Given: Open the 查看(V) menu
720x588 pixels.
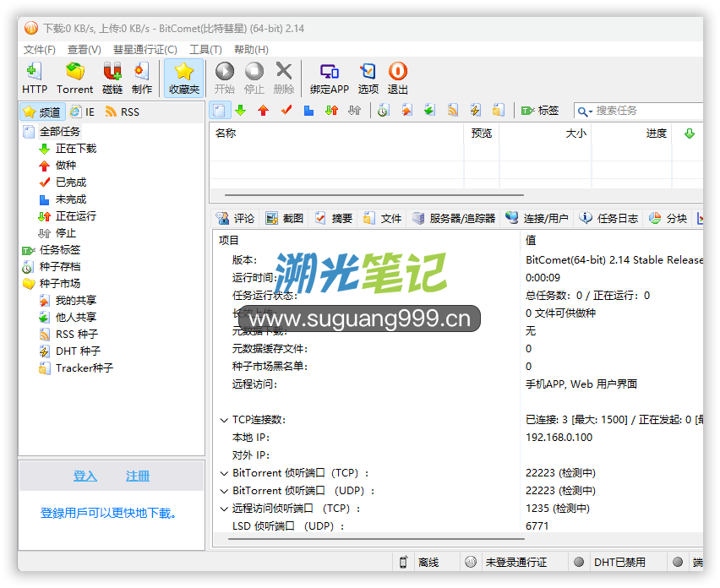Looking at the screenshot, I should click(84, 50).
